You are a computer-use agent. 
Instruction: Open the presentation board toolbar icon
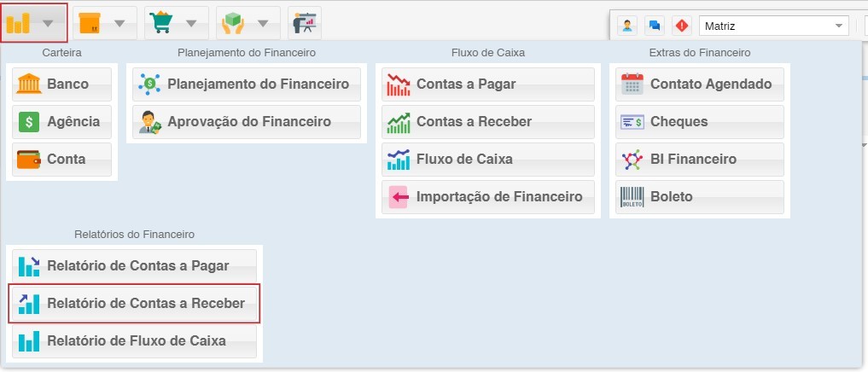point(305,23)
